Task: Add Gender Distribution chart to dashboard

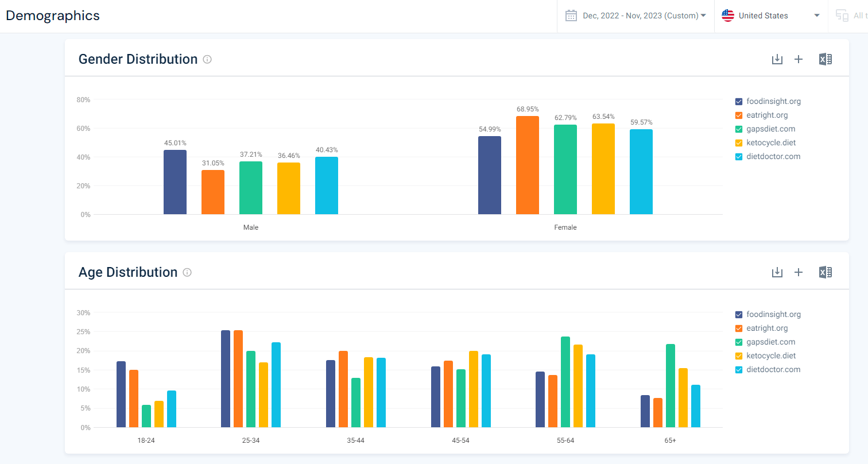Action: coord(799,59)
